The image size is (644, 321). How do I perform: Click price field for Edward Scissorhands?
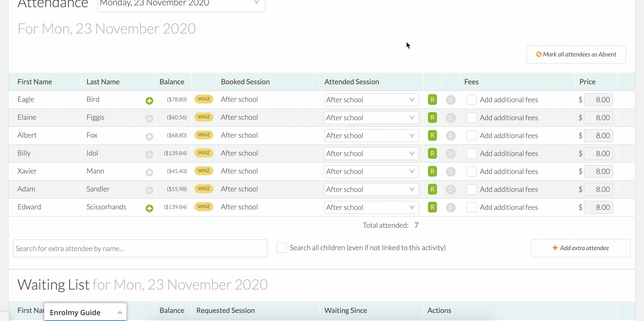point(598,207)
